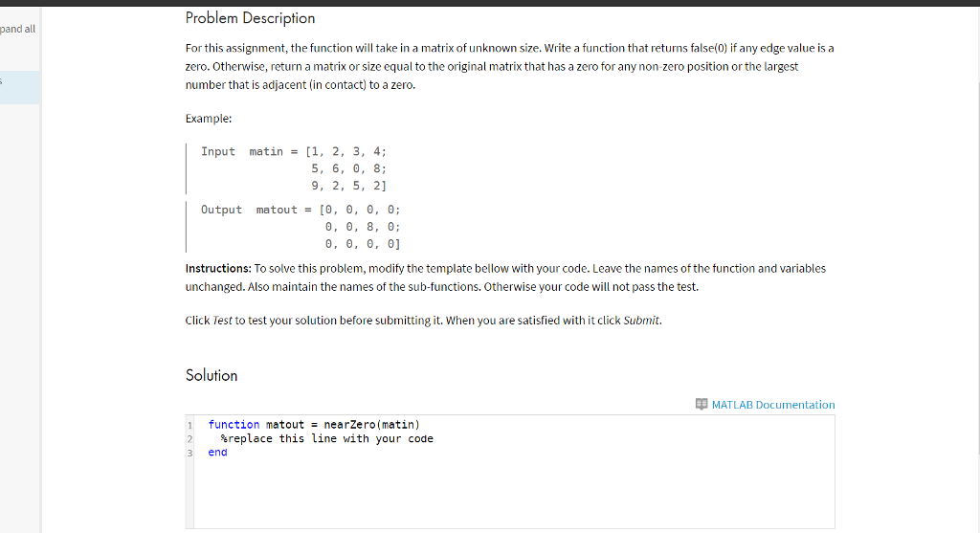
Task: Click the 'Example:' label
Action: click(x=208, y=119)
